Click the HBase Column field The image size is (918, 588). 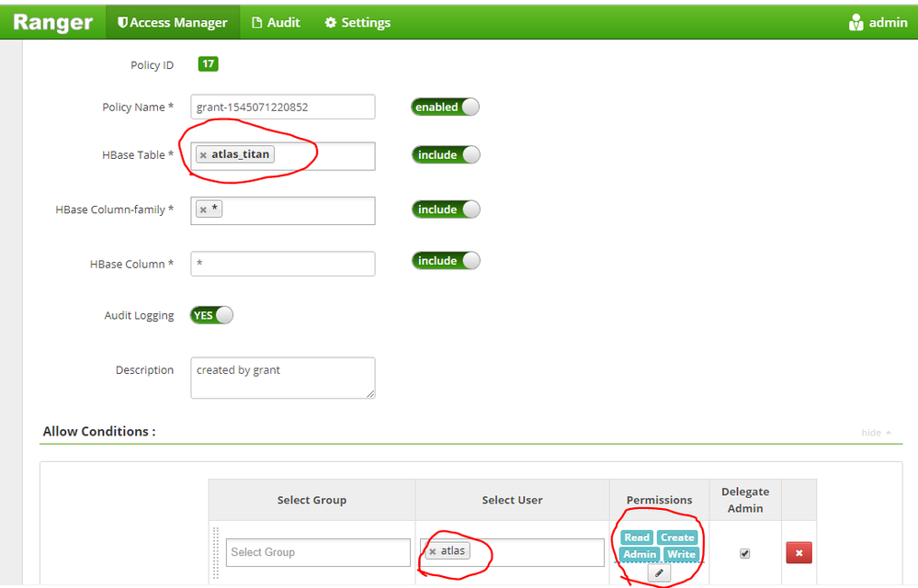(283, 264)
